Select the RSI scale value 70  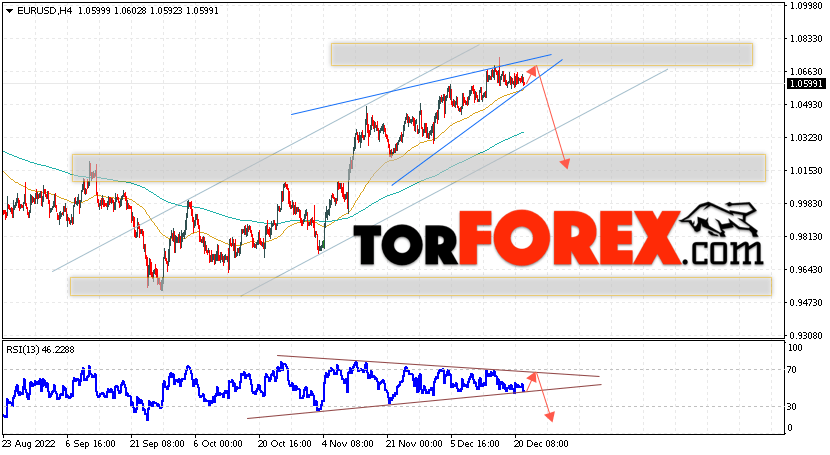pyautogui.click(x=792, y=370)
